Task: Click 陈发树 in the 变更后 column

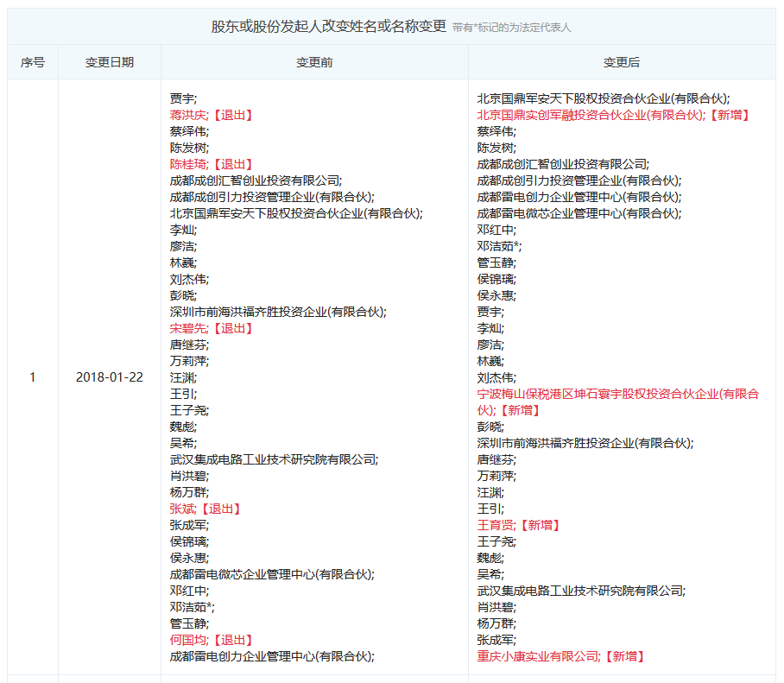Action: (x=496, y=148)
